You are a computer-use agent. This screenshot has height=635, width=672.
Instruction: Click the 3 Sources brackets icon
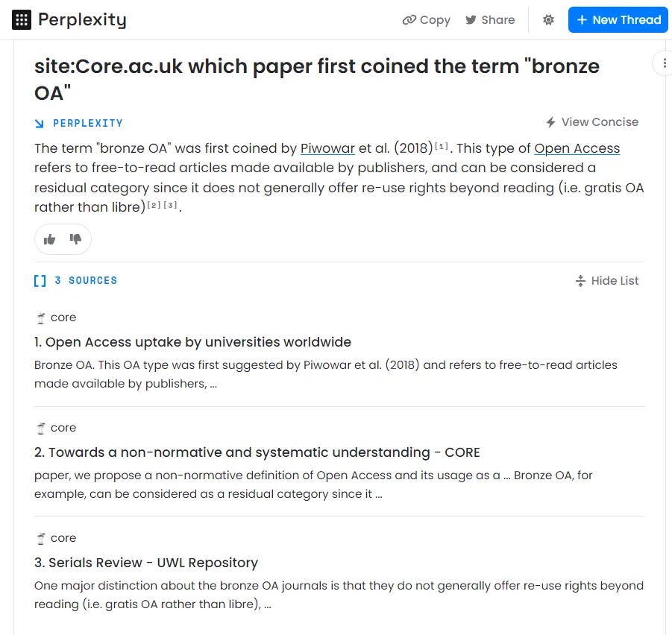40,281
